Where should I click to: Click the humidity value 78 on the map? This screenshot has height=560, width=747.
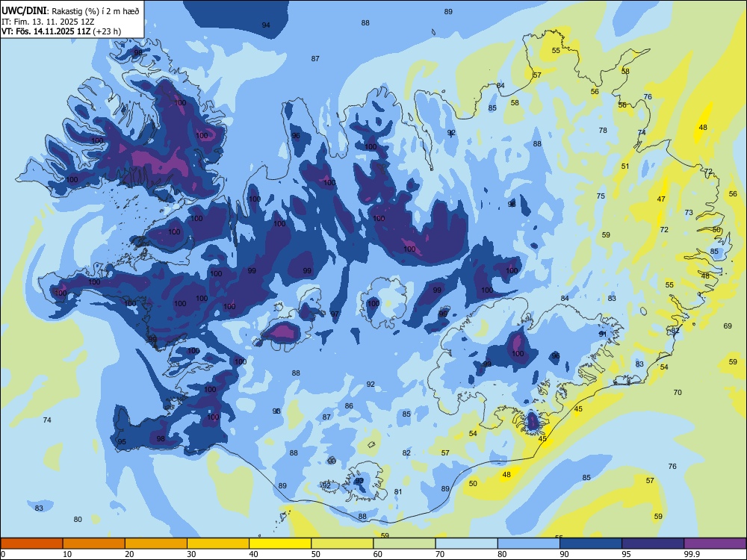pos(603,130)
